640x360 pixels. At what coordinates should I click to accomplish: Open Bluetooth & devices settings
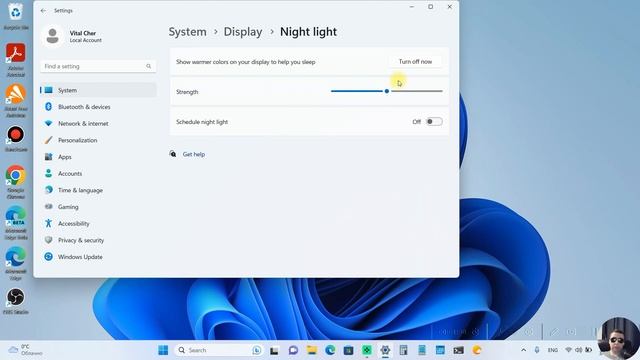point(98,107)
